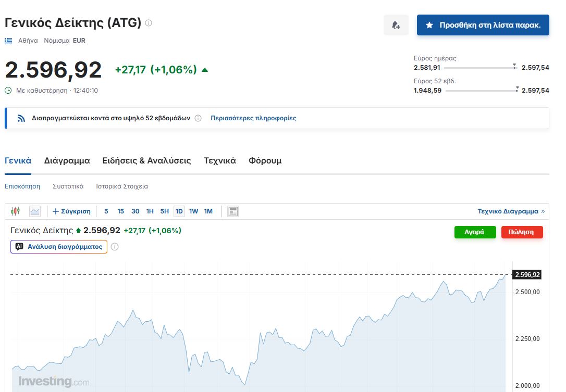Viewport: 566px width, 392px height.
Task: Click the green Αγορά buy button
Action: [475, 232]
